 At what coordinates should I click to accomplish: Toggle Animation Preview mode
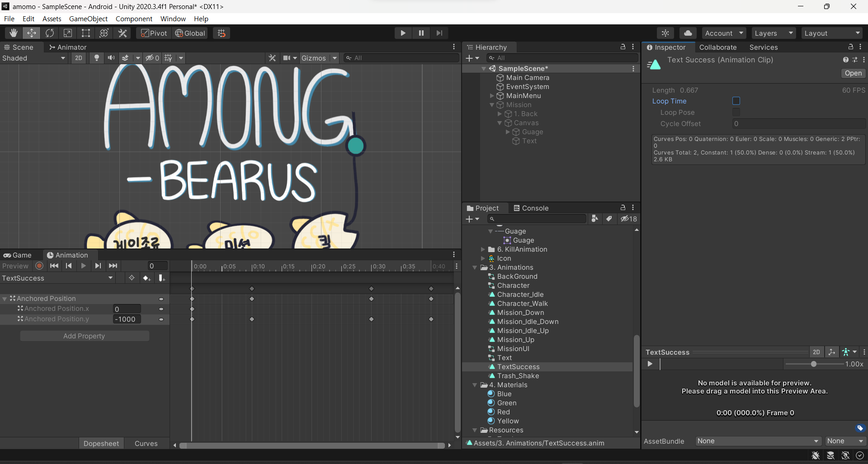point(15,266)
